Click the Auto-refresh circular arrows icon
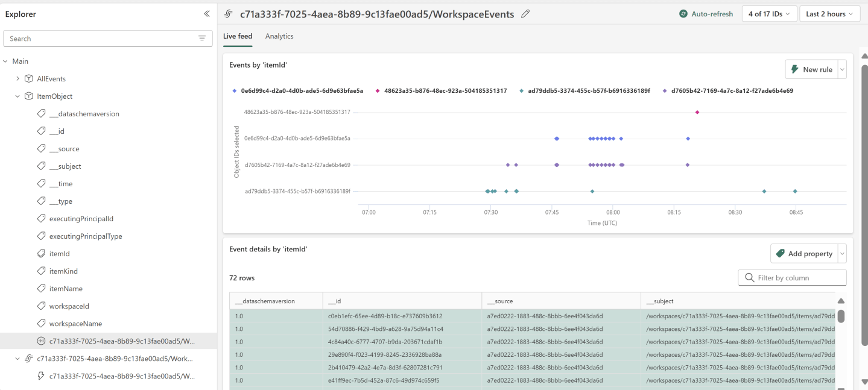 [682, 13]
